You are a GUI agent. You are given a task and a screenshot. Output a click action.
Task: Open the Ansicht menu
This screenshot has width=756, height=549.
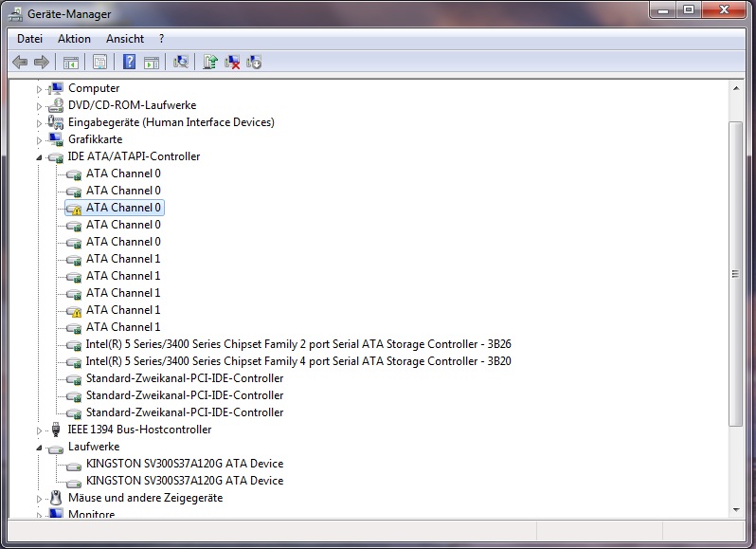pos(125,39)
